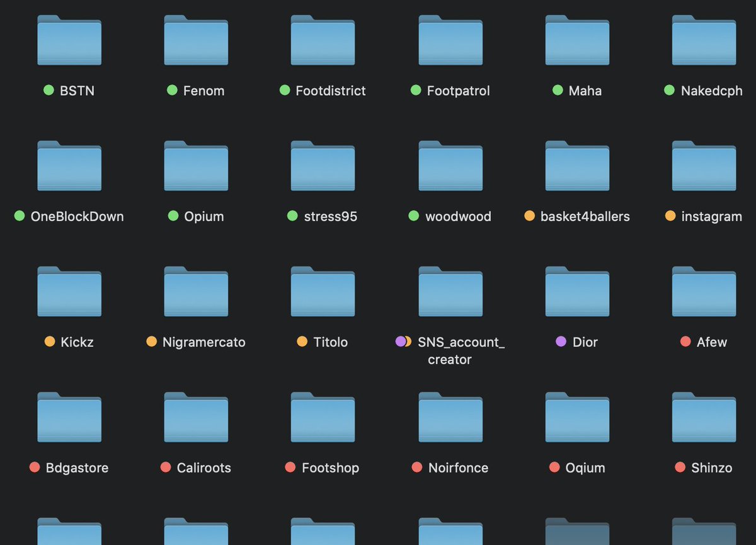Click the Caliroots folder icon
Image resolution: width=756 pixels, height=545 pixels.
coord(196,417)
